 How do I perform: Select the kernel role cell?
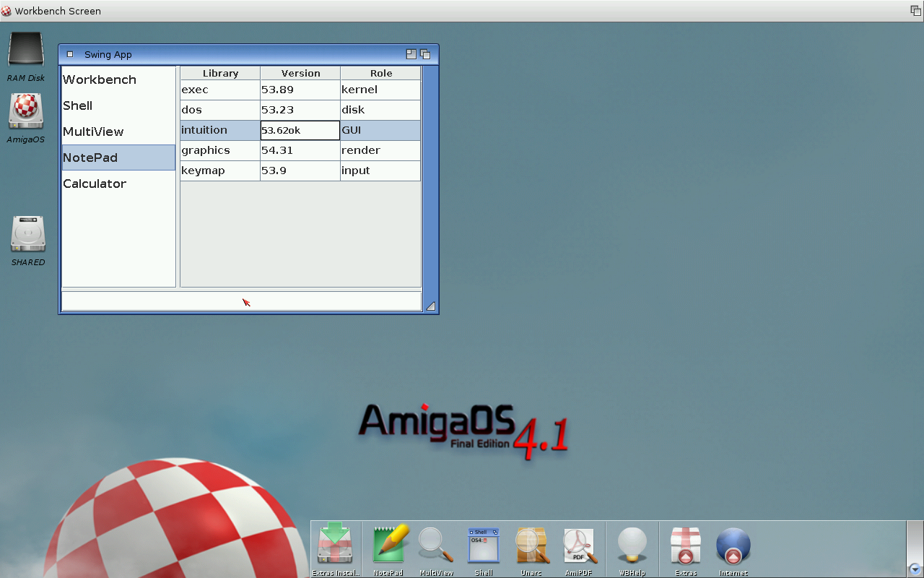[x=380, y=90]
